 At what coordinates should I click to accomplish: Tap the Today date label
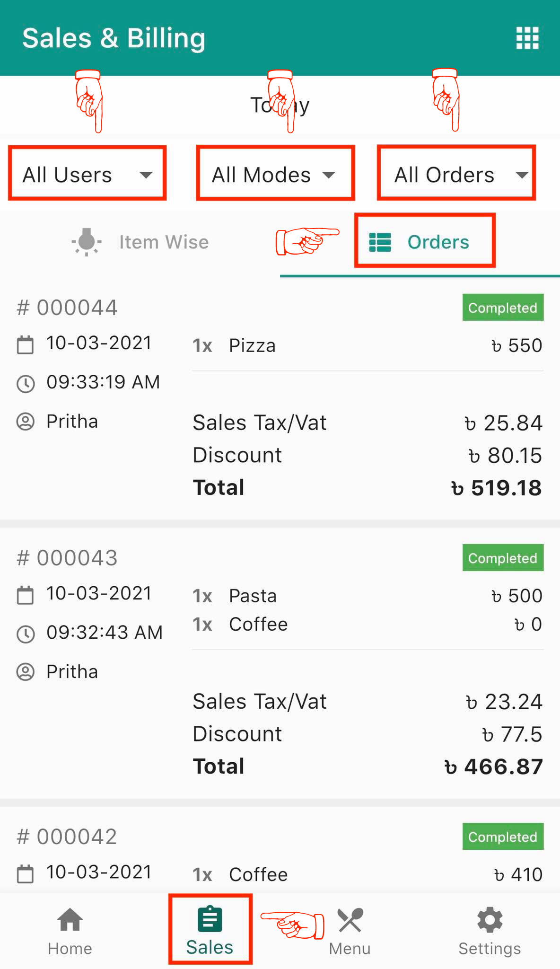point(280,105)
